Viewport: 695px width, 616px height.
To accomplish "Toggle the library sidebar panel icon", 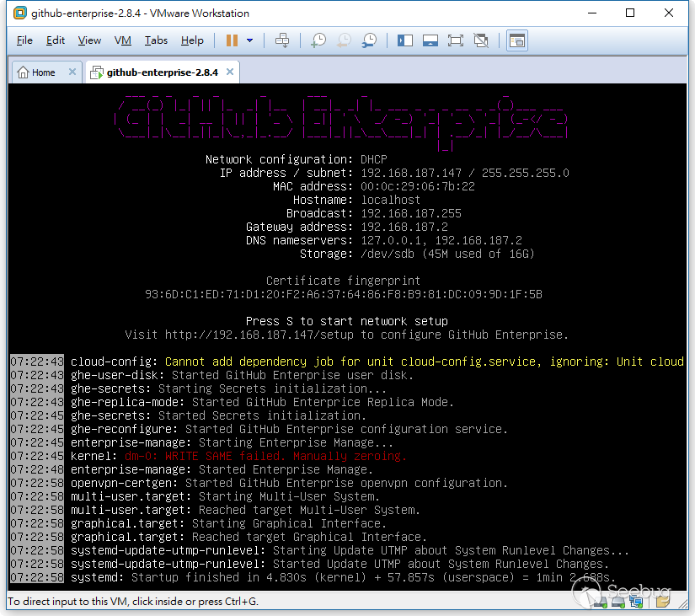I will pyautogui.click(x=405, y=40).
